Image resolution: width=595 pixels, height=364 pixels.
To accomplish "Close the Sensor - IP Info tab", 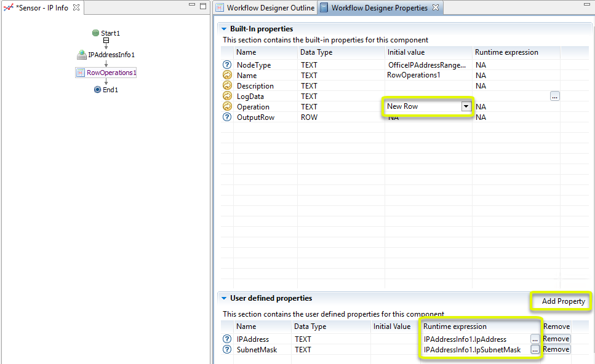I will click(x=77, y=7).
